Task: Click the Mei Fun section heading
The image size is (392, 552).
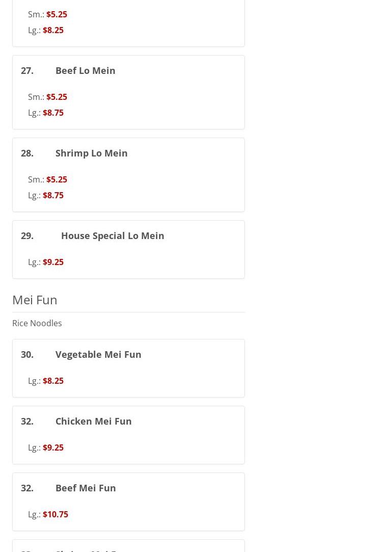Action: (x=35, y=300)
